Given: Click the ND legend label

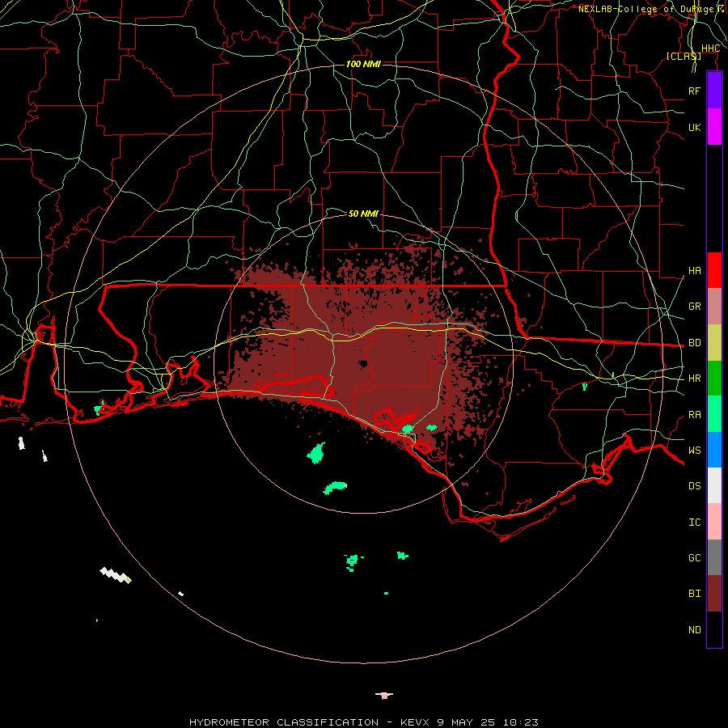Looking at the screenshot, I should tap(694, 630).
